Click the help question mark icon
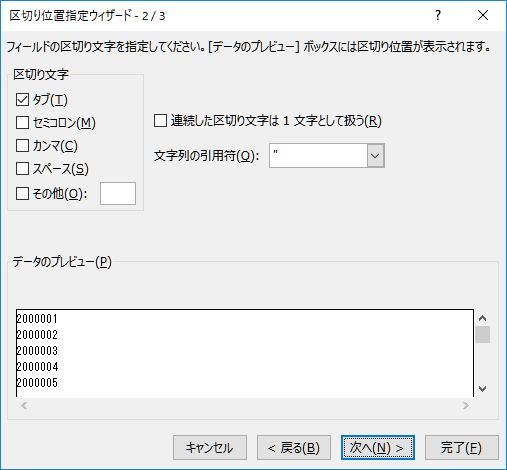 pyautogui.click(x=438, y=15)
